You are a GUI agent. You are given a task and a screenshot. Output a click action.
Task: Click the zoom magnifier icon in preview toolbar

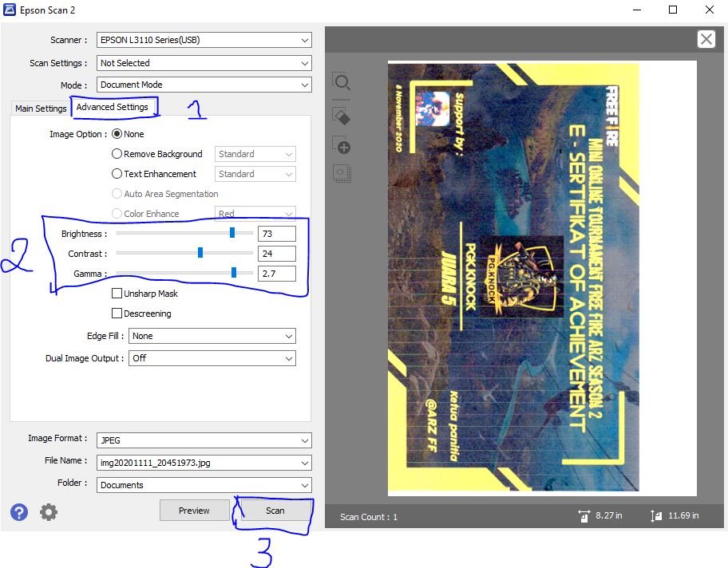(x=342, y=82)
